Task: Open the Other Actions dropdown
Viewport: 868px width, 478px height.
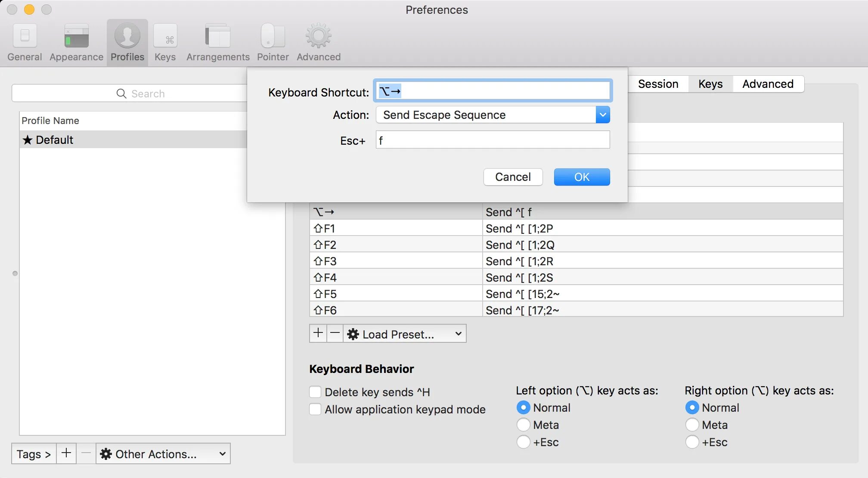Action: (163, 454)
